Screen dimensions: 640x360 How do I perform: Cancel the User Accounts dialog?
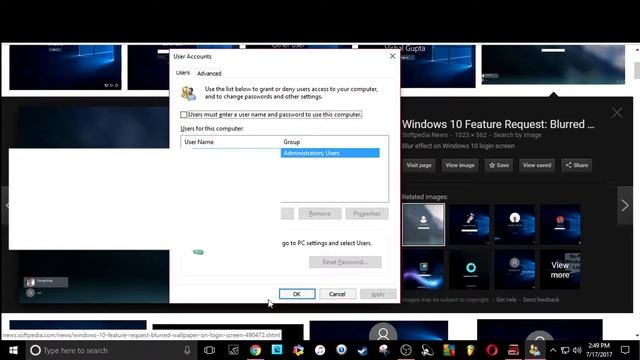point(337,294)
